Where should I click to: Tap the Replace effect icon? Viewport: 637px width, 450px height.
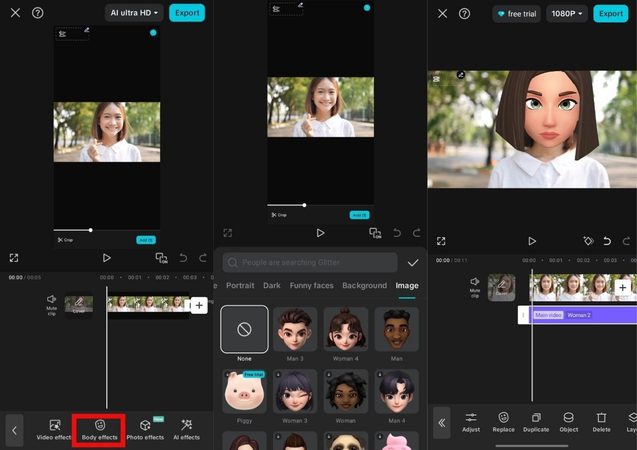[503, 421]
